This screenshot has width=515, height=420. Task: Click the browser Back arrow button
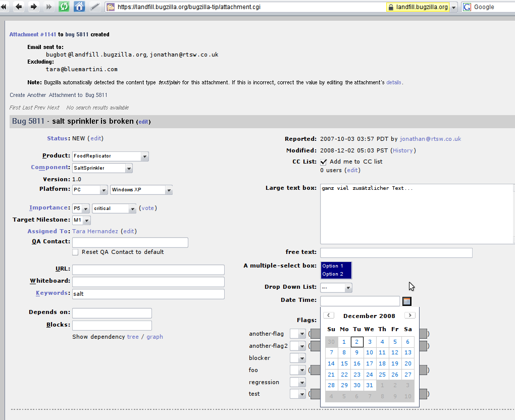tap(19, 7)
